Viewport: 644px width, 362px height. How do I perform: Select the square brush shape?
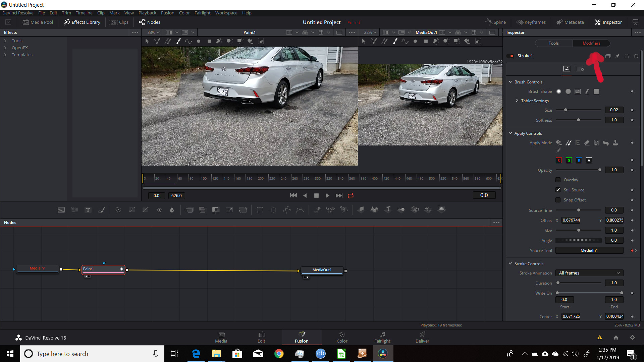tap(596, 92)
